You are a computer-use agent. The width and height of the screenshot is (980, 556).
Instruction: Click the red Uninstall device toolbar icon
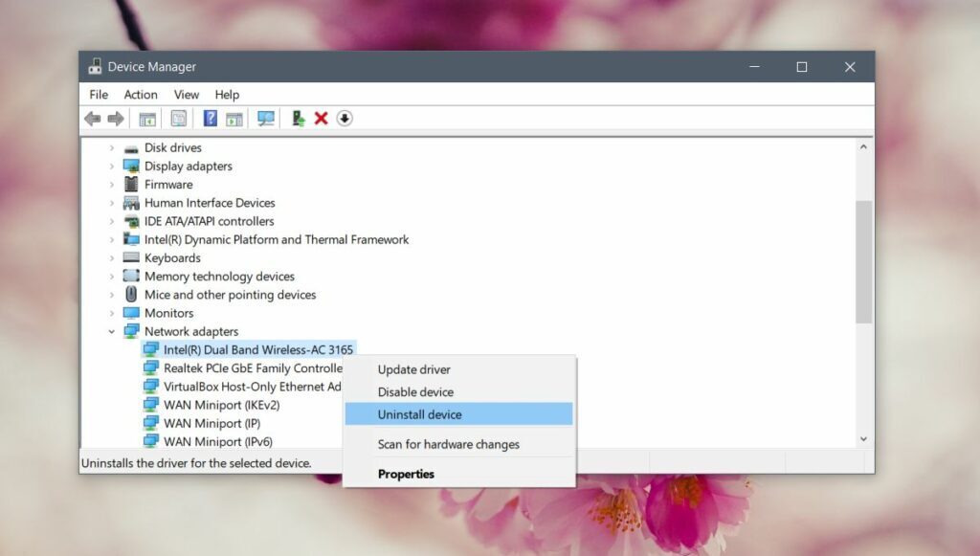[320, 118]
